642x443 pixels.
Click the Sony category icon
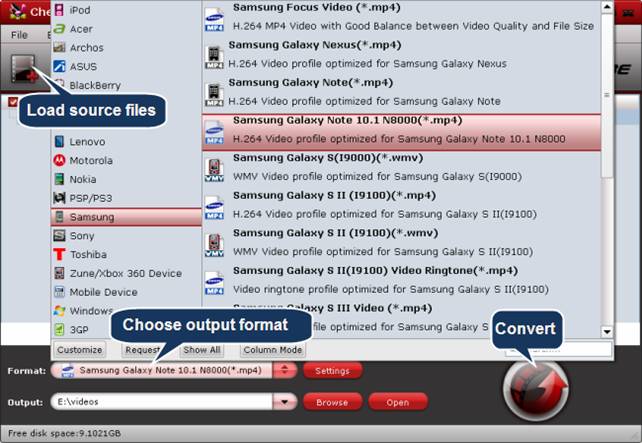tap(59, 235)
